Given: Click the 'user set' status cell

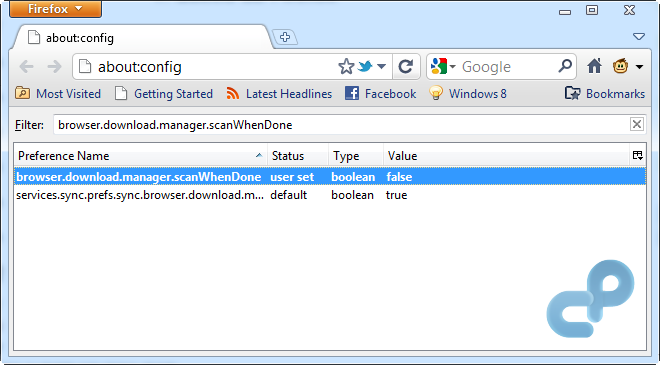Looking at the screenshot, I should (x=292, y=177).
